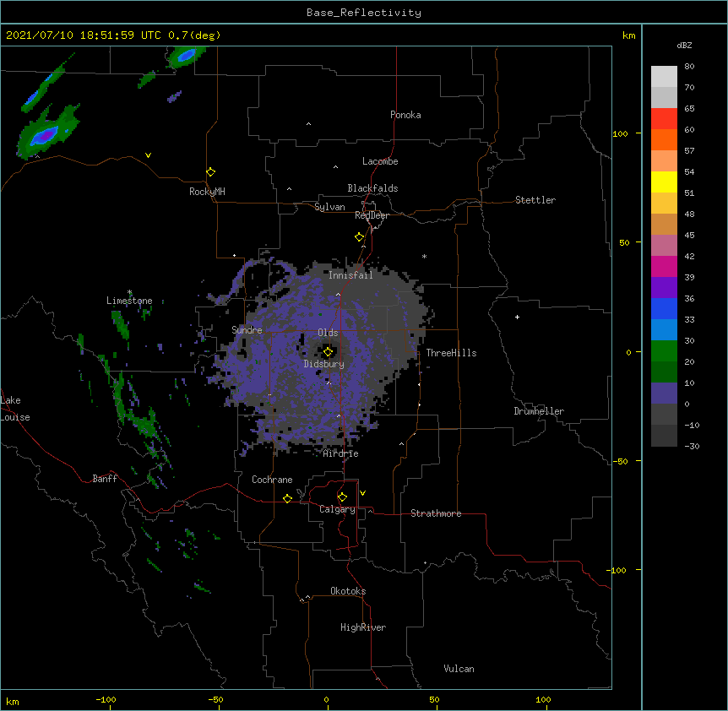This screenshot has height=711, width=728.
Task: Click the Sylvan label
Action: (x=329, y=207)
